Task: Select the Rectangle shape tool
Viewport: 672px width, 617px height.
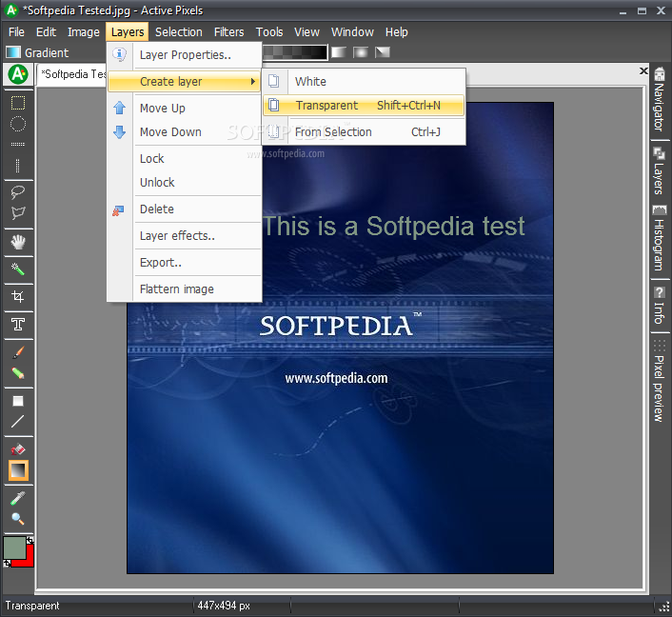Action: click(x=18, y=401)
